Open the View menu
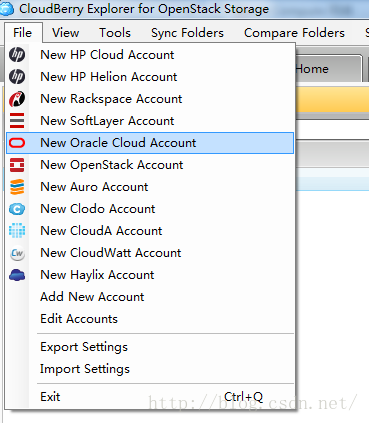 [x=65, y=33]
